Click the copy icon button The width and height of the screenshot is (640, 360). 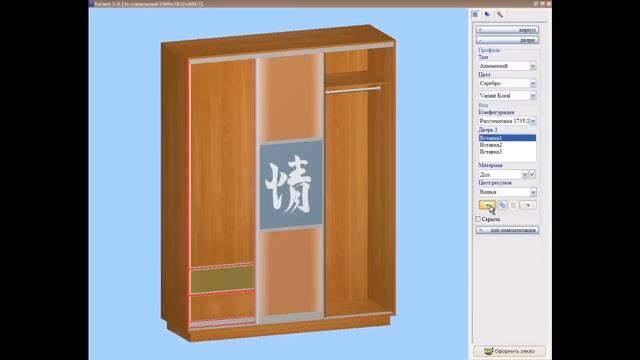pos(502,205)
